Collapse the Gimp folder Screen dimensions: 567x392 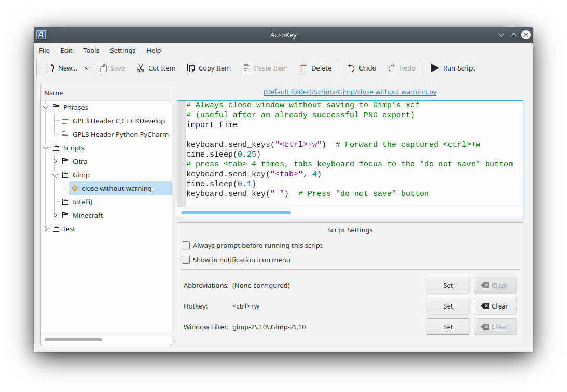54,175
